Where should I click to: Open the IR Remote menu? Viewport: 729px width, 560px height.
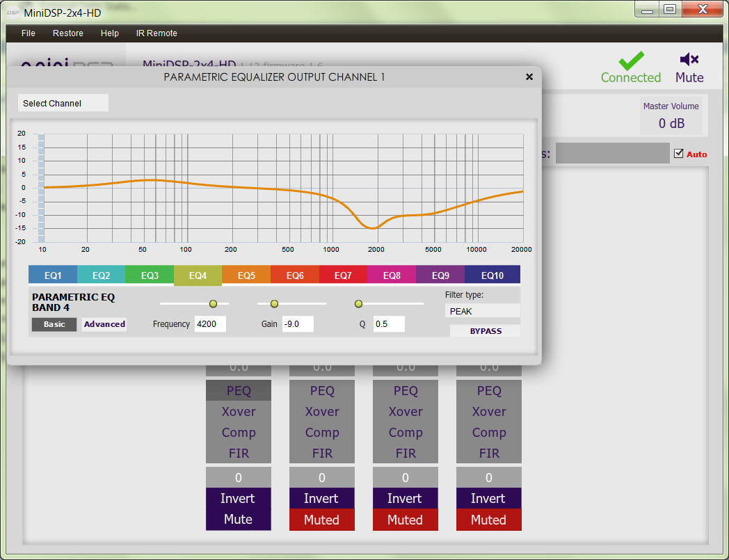pos(157,33)
